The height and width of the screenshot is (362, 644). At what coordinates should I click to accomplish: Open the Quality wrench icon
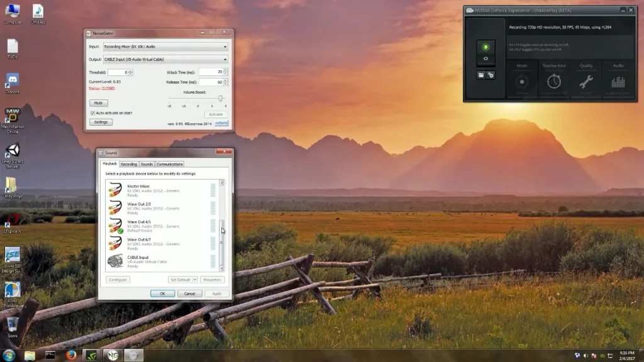586,82
